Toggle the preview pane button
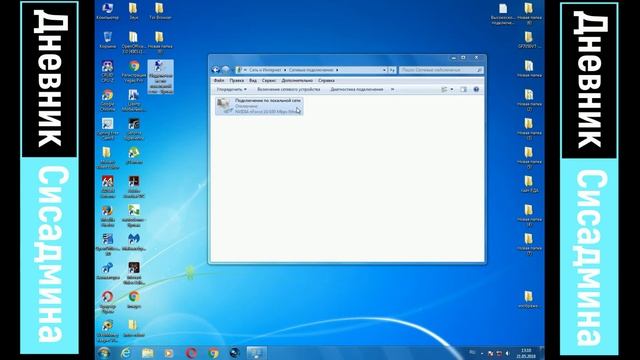 point(463,89)
